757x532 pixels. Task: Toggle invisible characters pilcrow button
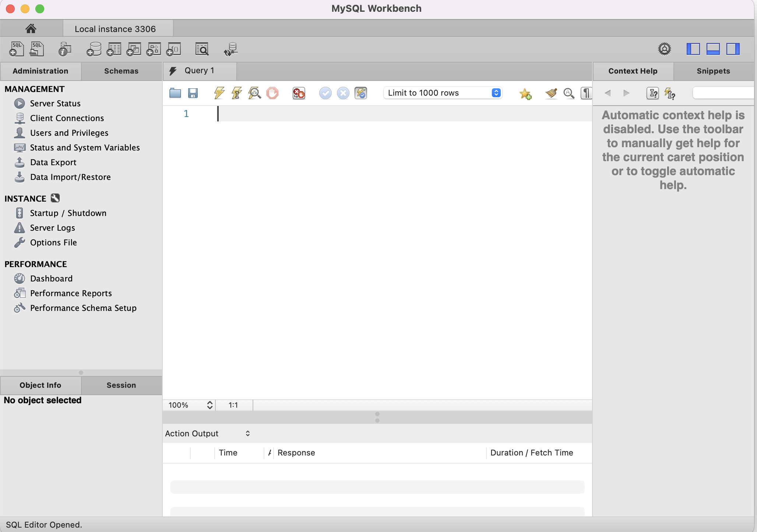(x=586, y=93)
